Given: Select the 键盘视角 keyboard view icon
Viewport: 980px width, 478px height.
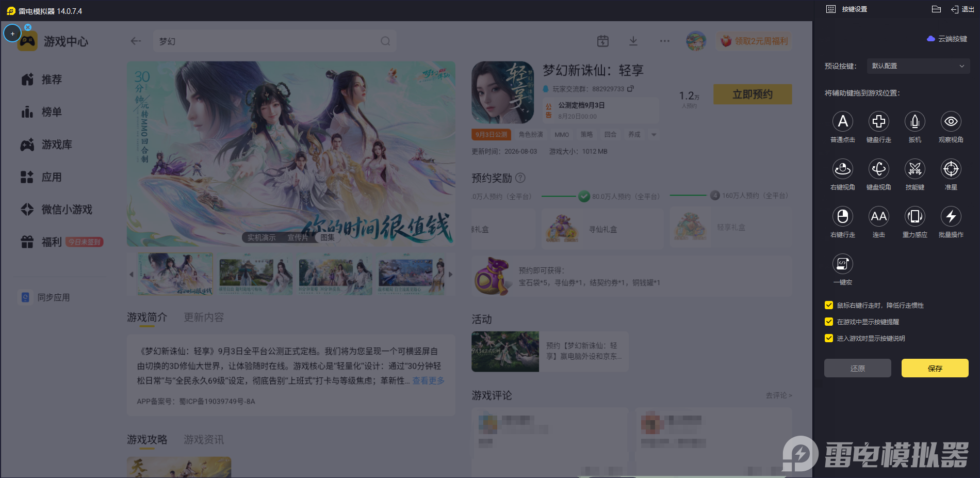Looking at the screenshot, I should pos(879,169).
